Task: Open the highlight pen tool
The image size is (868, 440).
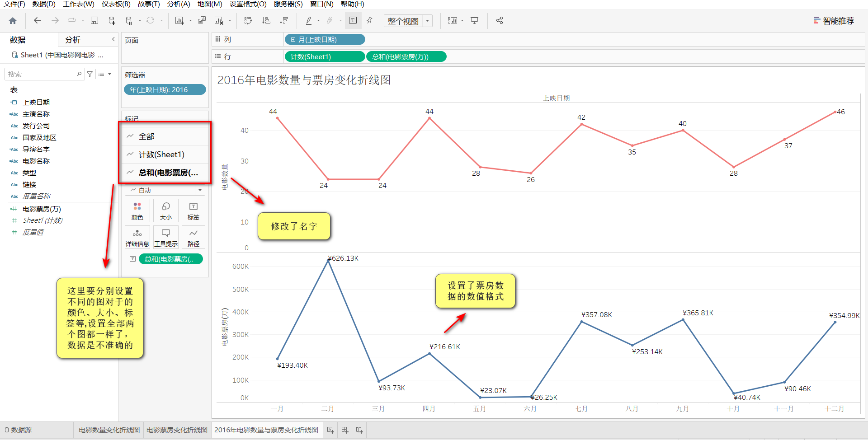Action: [x=309, y=21]
